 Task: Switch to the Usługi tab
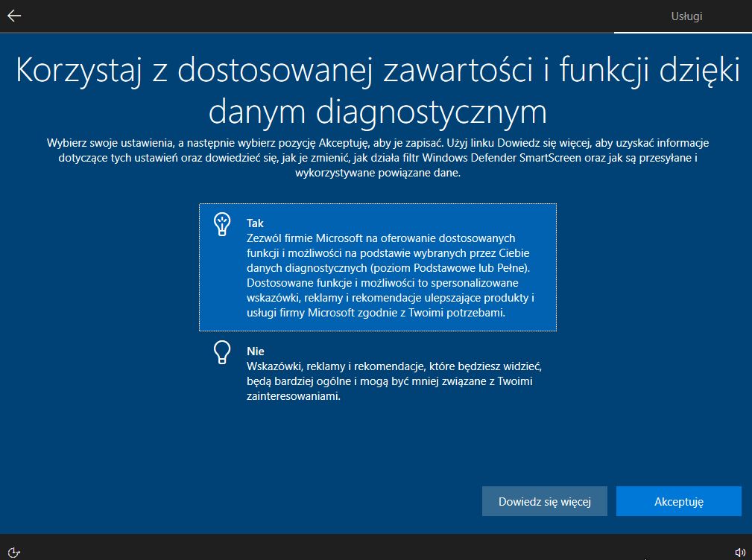(686, 16)
